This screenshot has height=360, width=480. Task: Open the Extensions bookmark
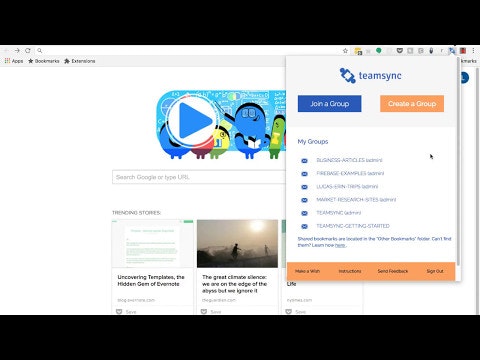tap(80, 61)
